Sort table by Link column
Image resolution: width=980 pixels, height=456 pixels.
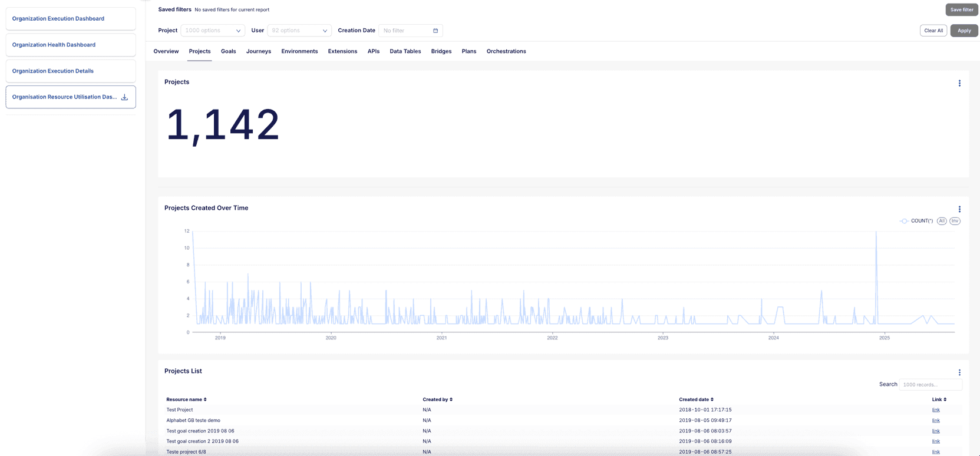pyautogui.click(x=939, y=399)
